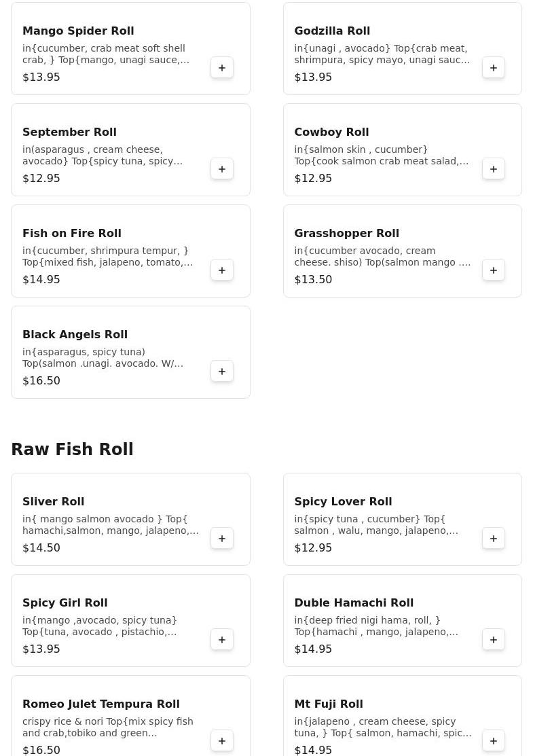The width and height of the screenshot is (533, 756).
Task: Click plus icon for September Roll
Action: click(222, 169)
